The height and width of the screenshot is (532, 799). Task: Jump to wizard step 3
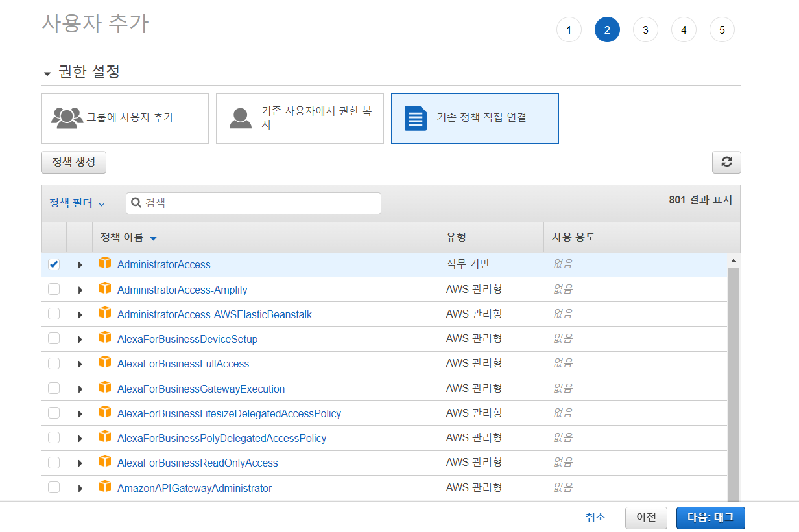pos(645,30)
